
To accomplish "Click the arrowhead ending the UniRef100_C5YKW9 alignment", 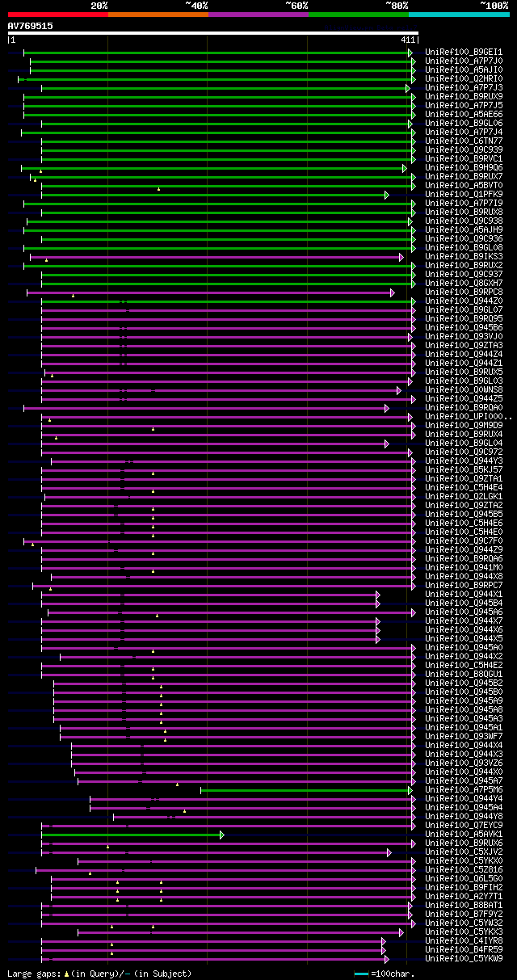I will pyautogui.click(x=387, y=959).
